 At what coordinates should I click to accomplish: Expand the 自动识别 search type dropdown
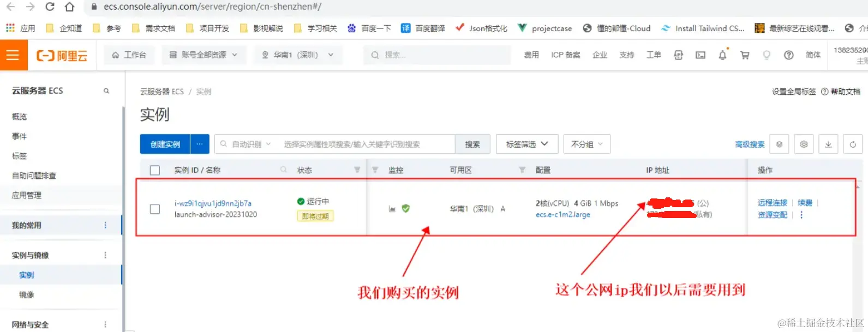point(246,144)
